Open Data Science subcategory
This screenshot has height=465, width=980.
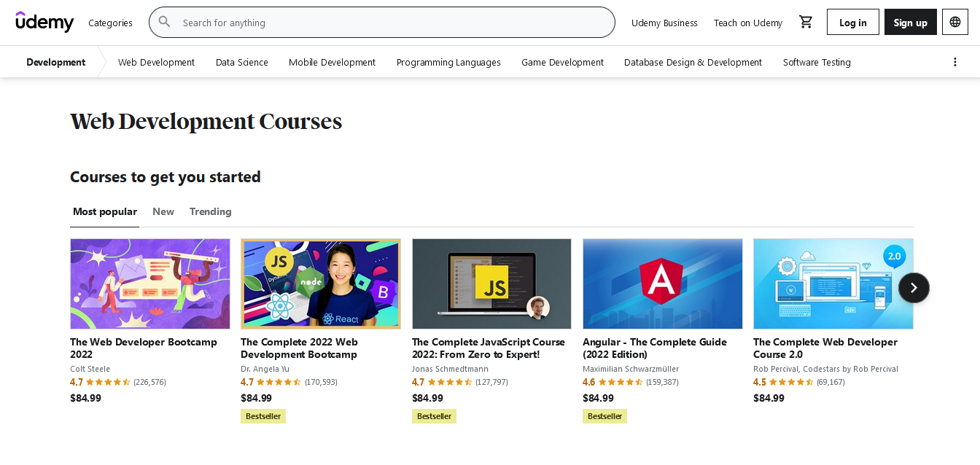[242, 62]
